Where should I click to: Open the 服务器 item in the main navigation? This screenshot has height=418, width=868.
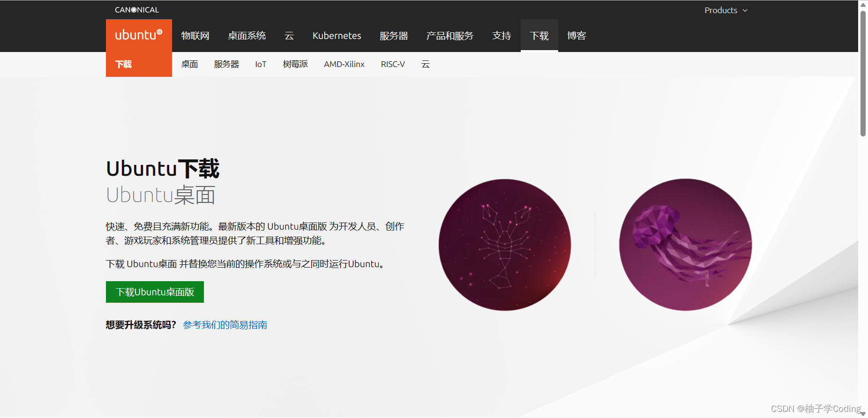pos(394,36)
